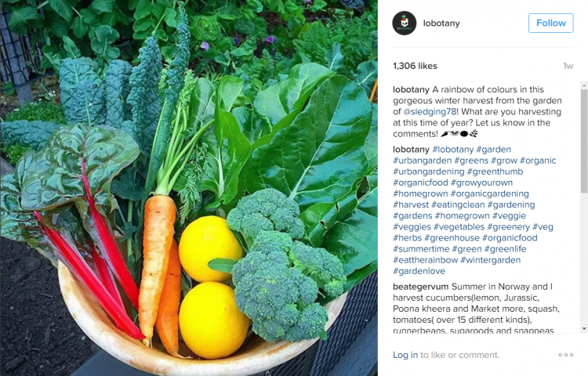Click the Log in link
Screen dimensions: 588x376
[x=405, y=355]
